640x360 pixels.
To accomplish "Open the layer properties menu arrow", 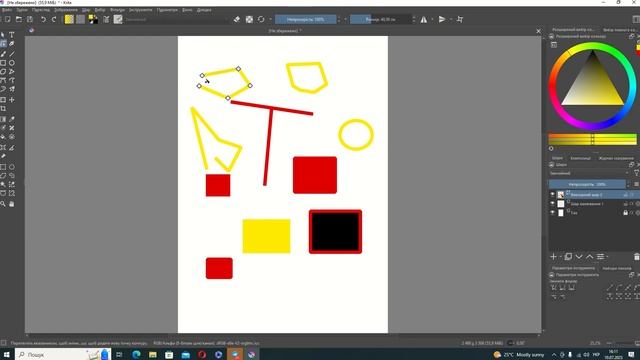I will [608, 257].
